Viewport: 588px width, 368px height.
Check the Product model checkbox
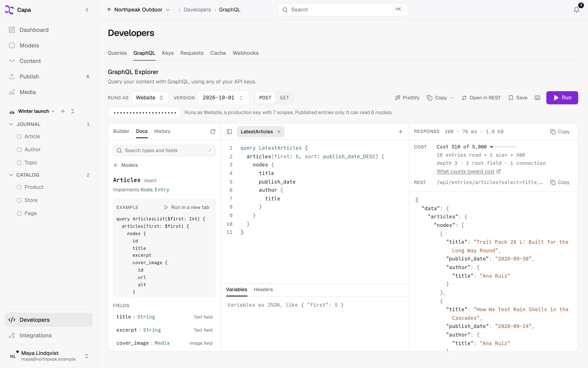pos(19,187)
